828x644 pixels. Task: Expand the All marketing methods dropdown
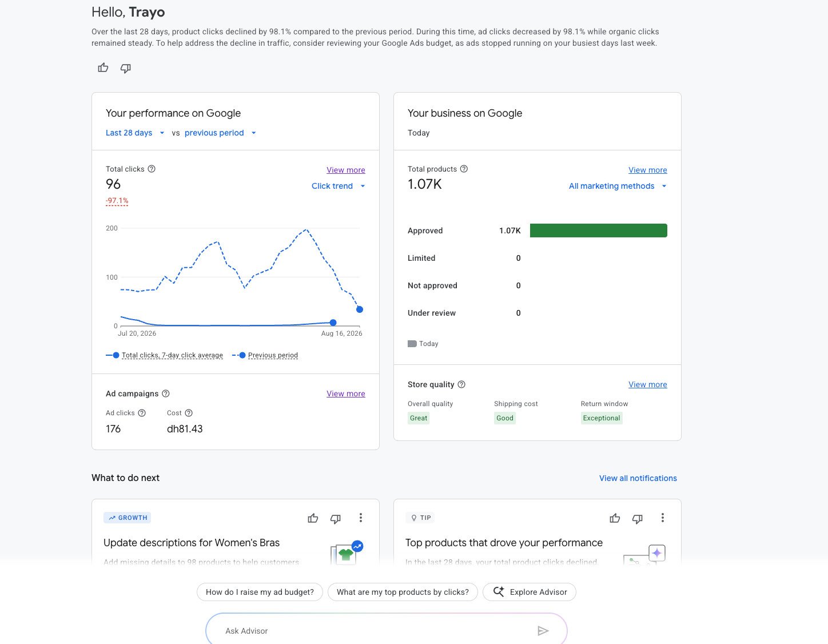[x=618, y=186]
